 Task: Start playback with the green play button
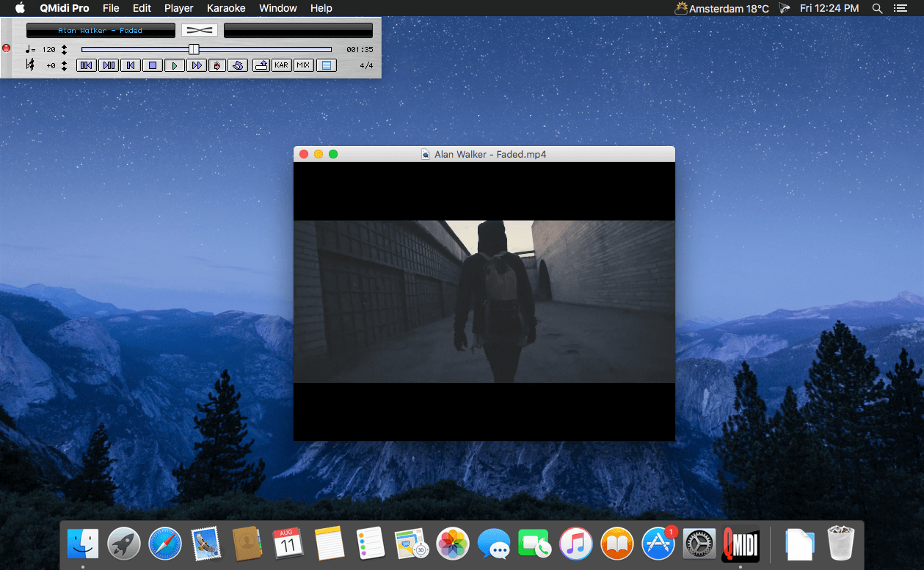[174, 65]
